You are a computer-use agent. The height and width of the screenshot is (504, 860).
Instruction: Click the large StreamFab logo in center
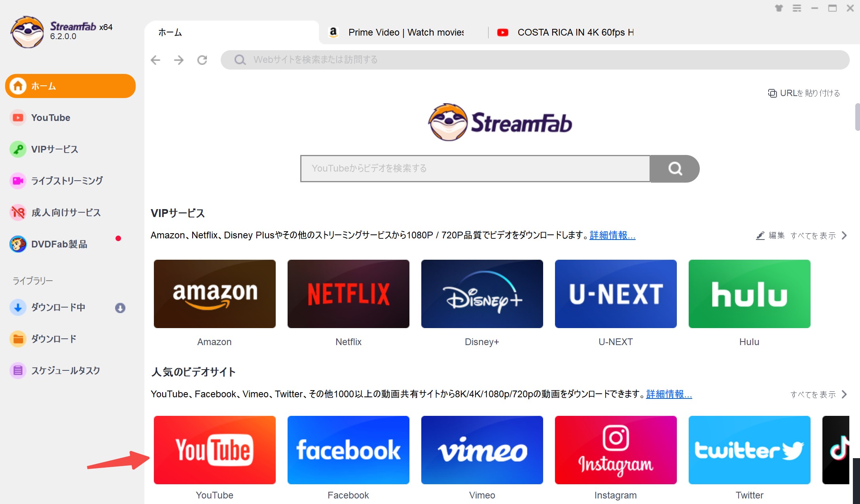pyautogui.click(x=500, y=122)
